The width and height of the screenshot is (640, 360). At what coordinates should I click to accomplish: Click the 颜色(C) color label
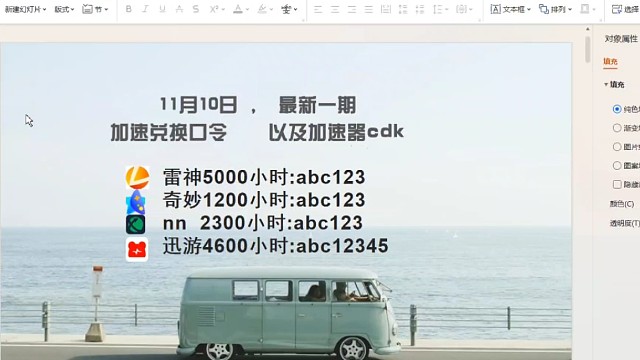[x=622, y=204]
